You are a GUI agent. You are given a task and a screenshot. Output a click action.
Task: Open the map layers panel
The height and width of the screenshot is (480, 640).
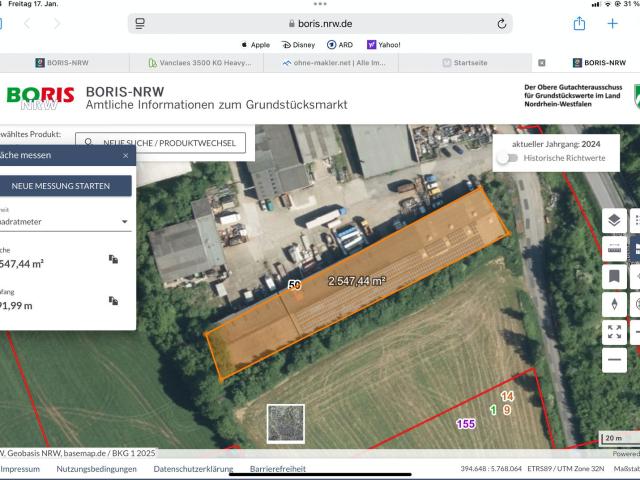pyautogui.click(x=615, y=221)
